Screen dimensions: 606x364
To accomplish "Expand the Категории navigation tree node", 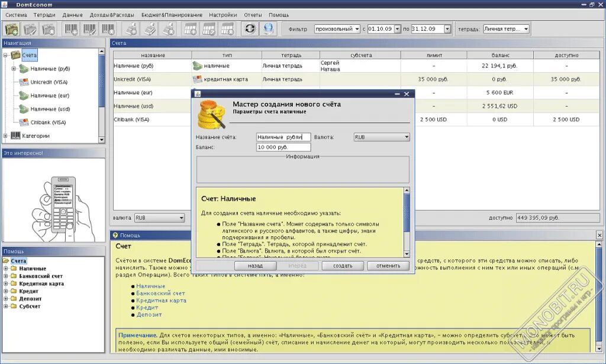I will click(5, 136).
